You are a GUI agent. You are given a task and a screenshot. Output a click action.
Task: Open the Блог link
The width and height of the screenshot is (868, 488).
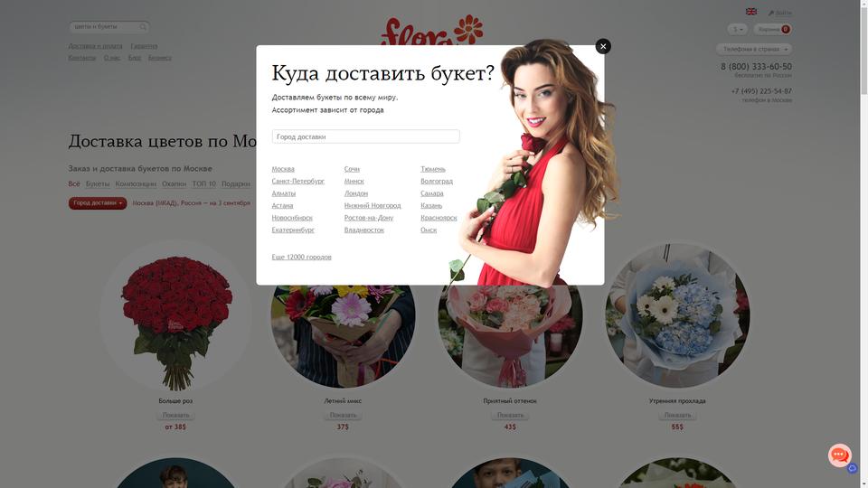click(x=135, y=58)
